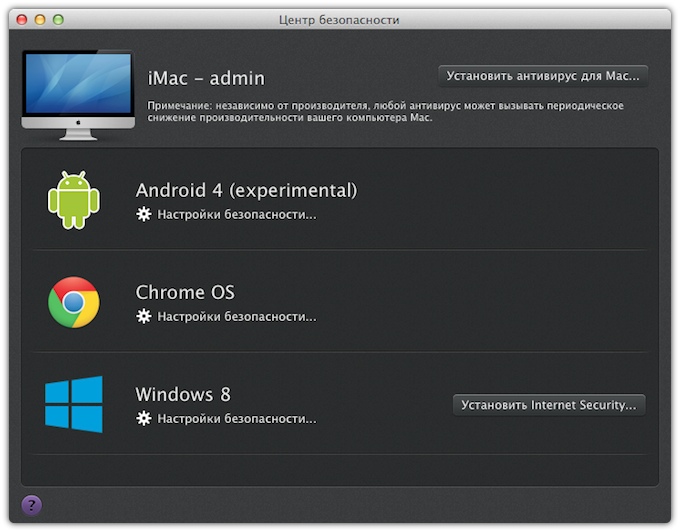Select the Android 4 (experimental) title
The image size is (680, 532).
pyautogui.click(x=246, y=190)
